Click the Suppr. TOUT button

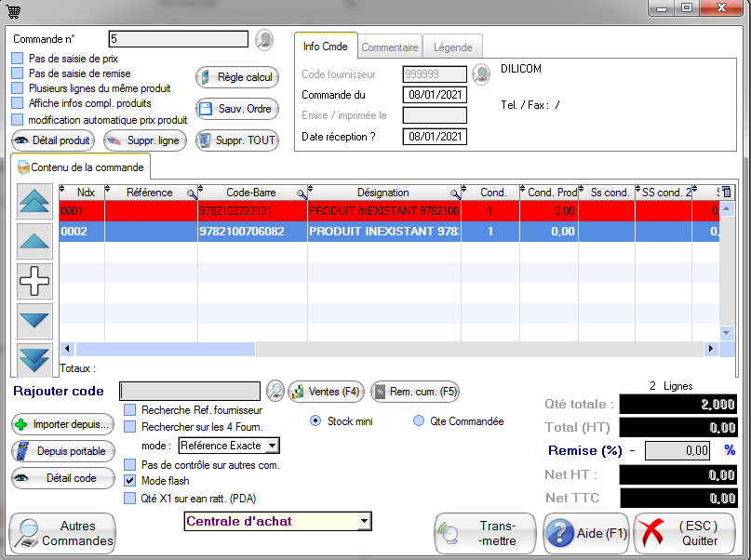coord(237,140)
